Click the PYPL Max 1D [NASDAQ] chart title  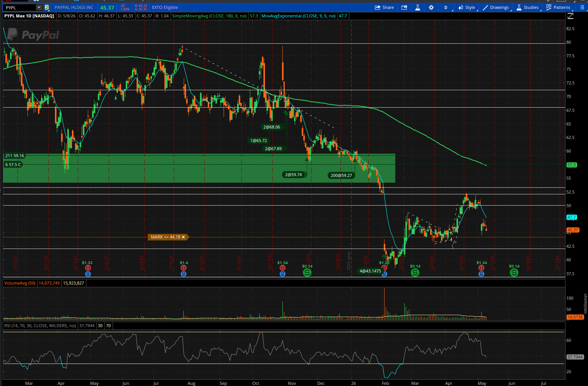29,16
